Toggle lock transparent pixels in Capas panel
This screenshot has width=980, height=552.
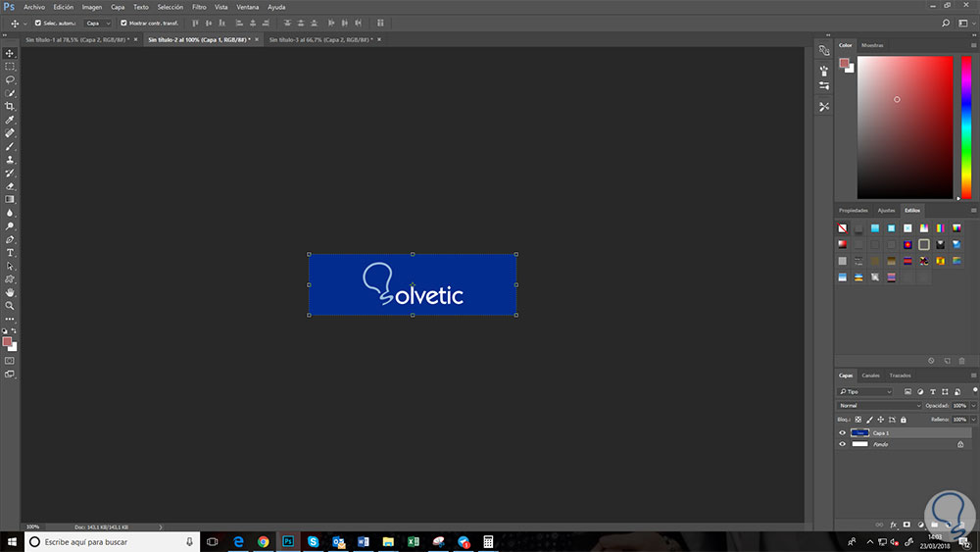(x=858, y=420)
